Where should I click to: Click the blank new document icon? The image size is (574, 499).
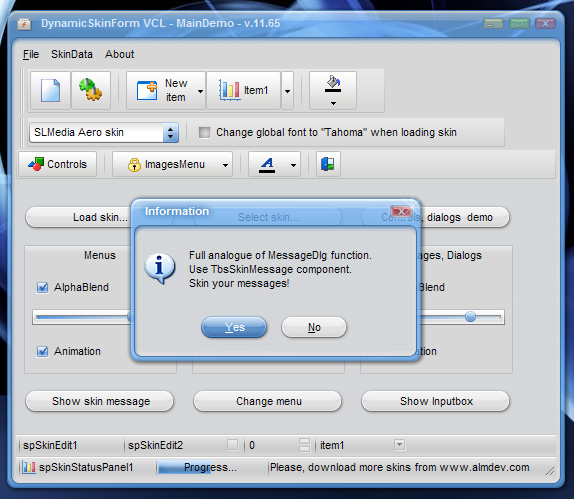click(x=51, y=90)
